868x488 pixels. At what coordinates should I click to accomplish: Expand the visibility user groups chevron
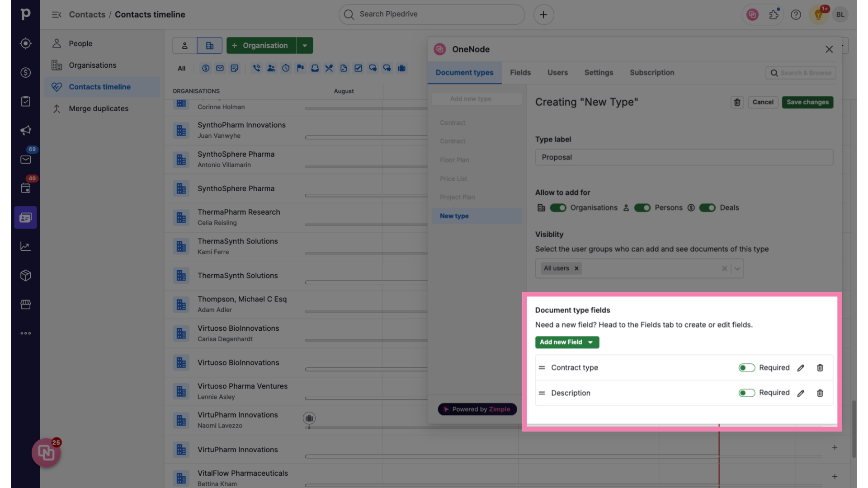(x=737, y=268)
